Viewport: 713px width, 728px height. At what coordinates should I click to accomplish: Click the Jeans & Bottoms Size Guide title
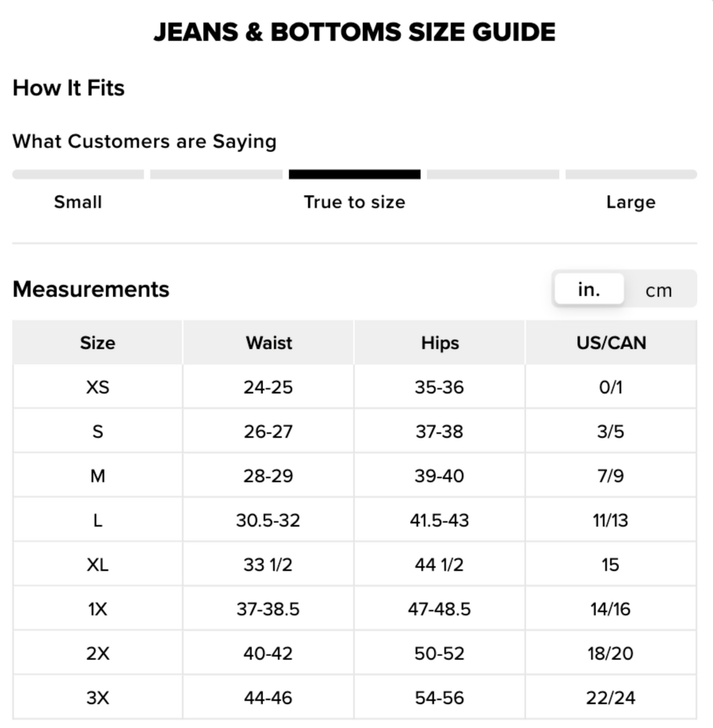click(x=355, y=32)
